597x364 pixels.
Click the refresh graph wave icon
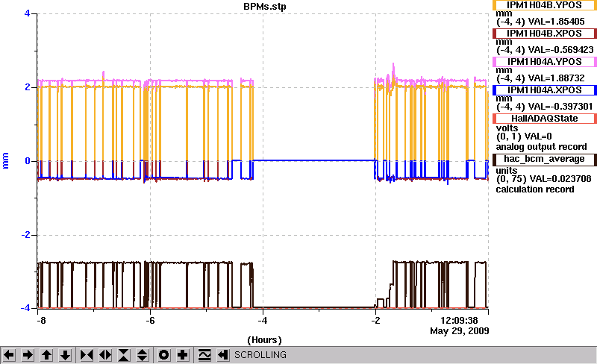tap(204, 355)
